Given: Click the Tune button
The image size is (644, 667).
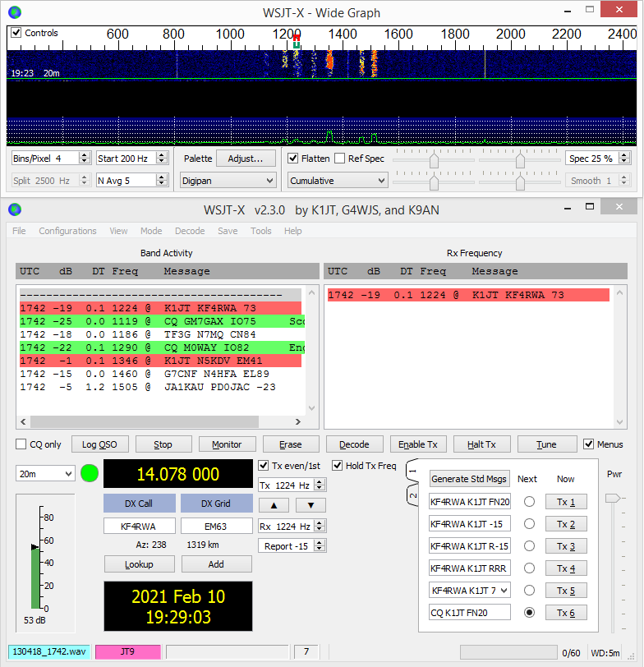Looking at the screenshot, I should tap(546, 444).
